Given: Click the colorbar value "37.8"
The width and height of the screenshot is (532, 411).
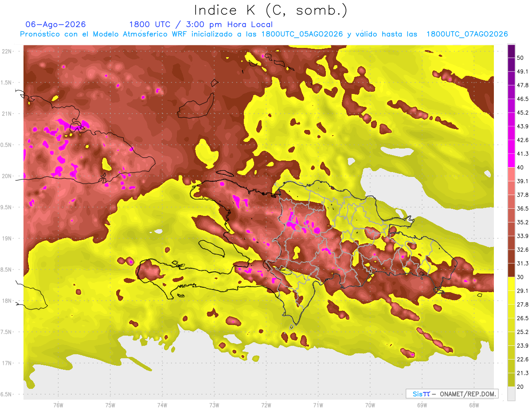Looking at the screenshot, I should click(x=522, y=195).
